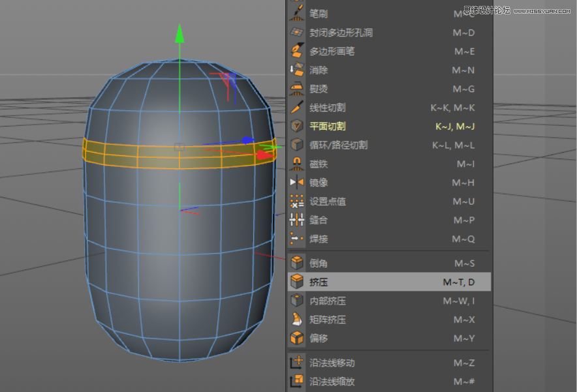Click the green vertical axis arrow
Viewport: 577px width, 392px height.
[x=180, y=36]
